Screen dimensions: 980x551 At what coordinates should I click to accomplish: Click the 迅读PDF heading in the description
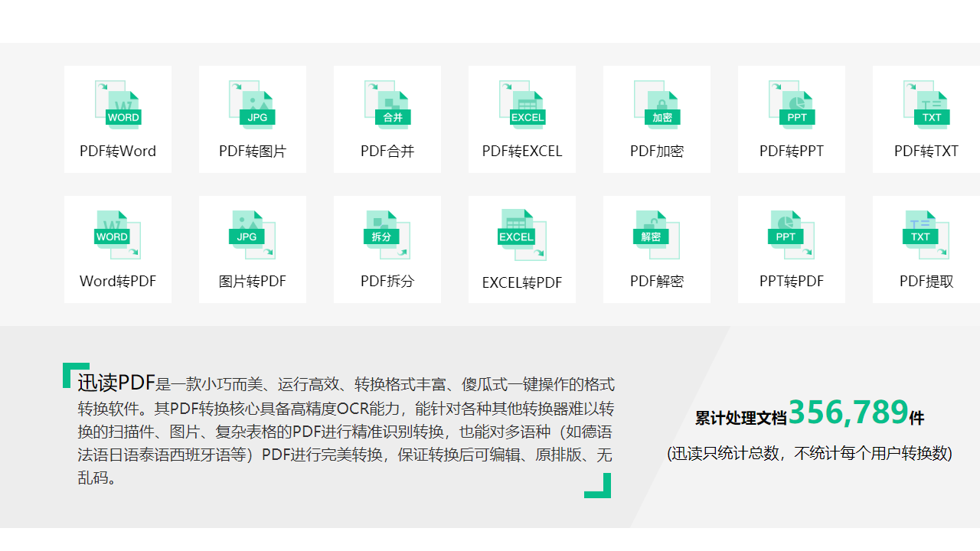[116, 383]
